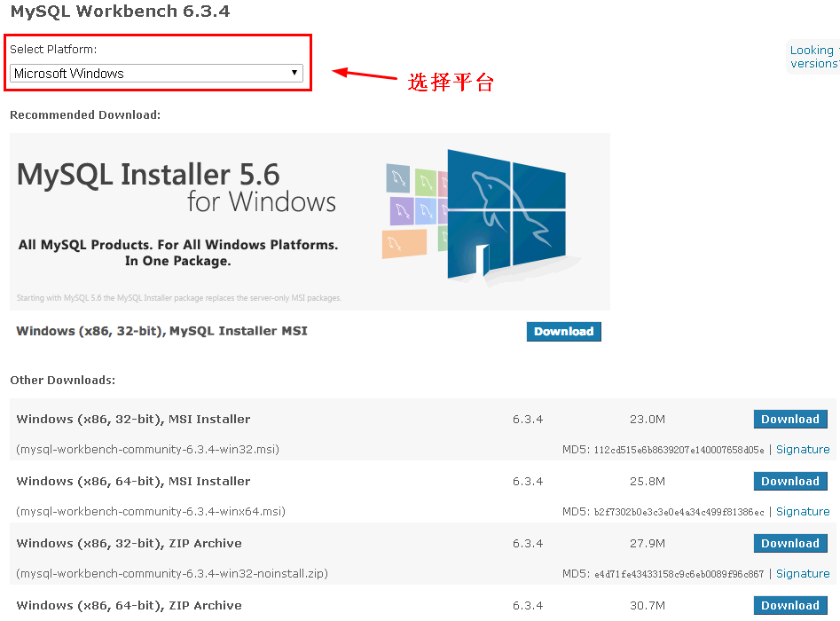The height and width of the screenshot is (621, 840).
Task: Open Signature link for win32-noinstall.zip
Action: [803, 574]
